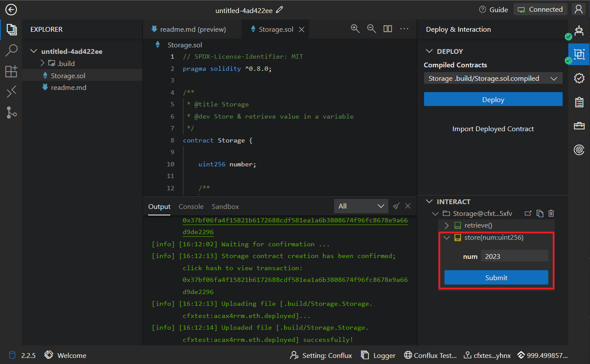Collapse the store(num:uint256) function

pos(447,238)
